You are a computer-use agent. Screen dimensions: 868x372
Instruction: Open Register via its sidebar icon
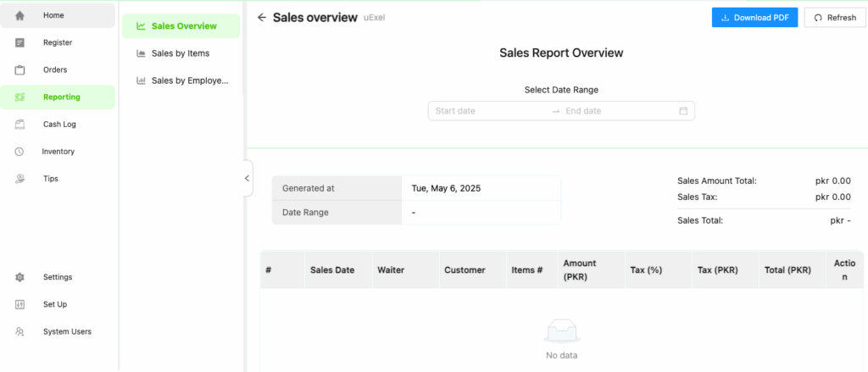[x=20, y=42]
